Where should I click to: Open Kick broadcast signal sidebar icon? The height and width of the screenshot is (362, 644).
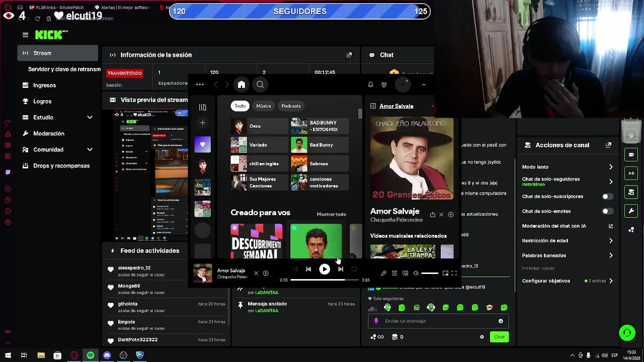point(631,173)
